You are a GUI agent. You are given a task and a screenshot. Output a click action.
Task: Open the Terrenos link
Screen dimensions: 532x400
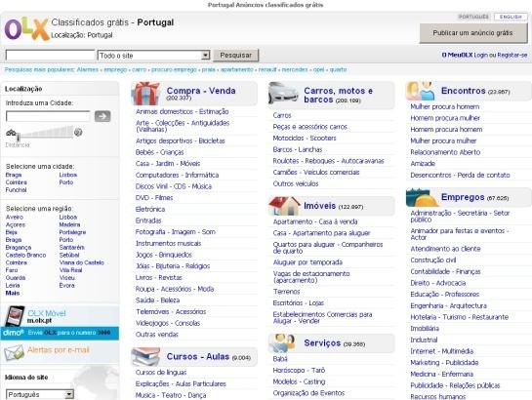(286, 292)
